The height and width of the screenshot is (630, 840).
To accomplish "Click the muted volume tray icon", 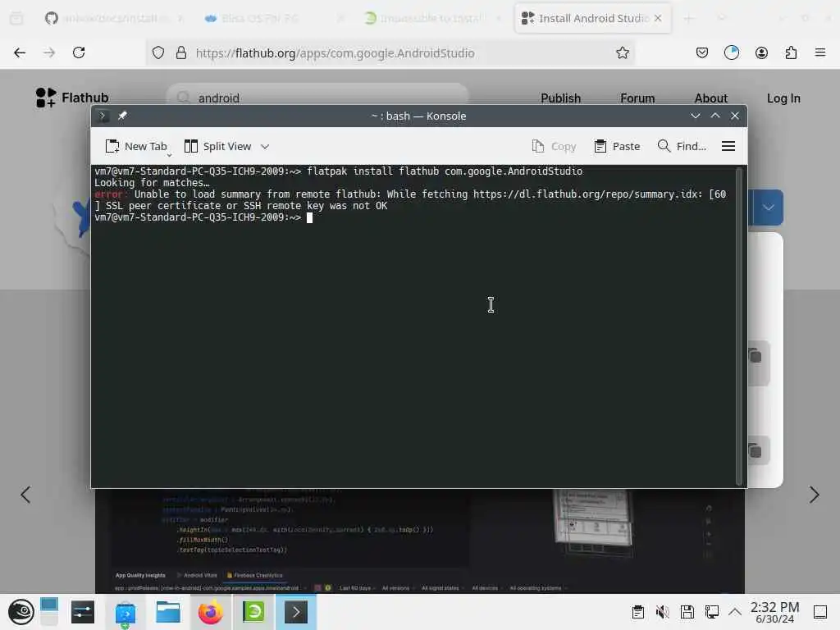I will point(663,612).
